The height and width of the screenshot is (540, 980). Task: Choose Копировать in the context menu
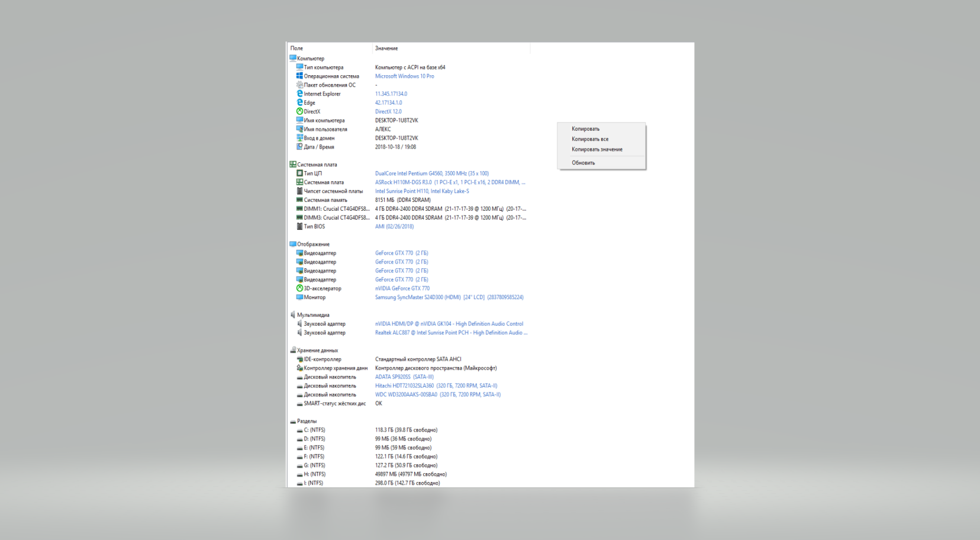(x=601, y=128)
